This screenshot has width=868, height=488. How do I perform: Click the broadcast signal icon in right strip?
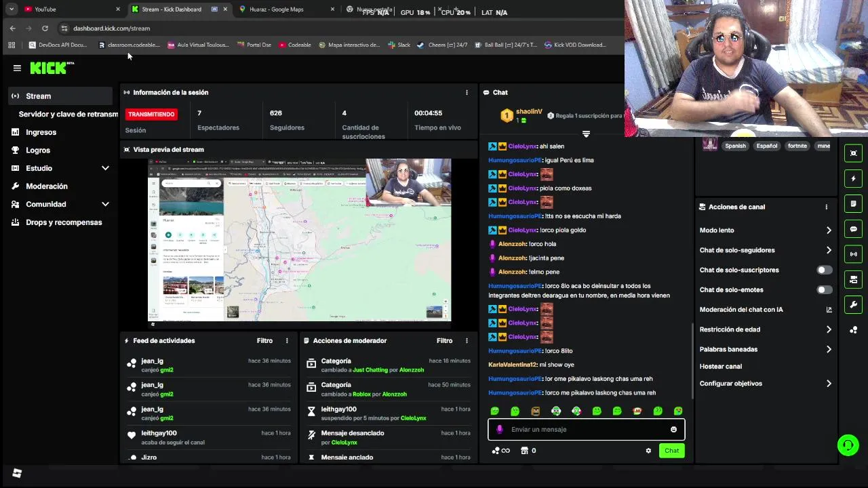(854, 254)
